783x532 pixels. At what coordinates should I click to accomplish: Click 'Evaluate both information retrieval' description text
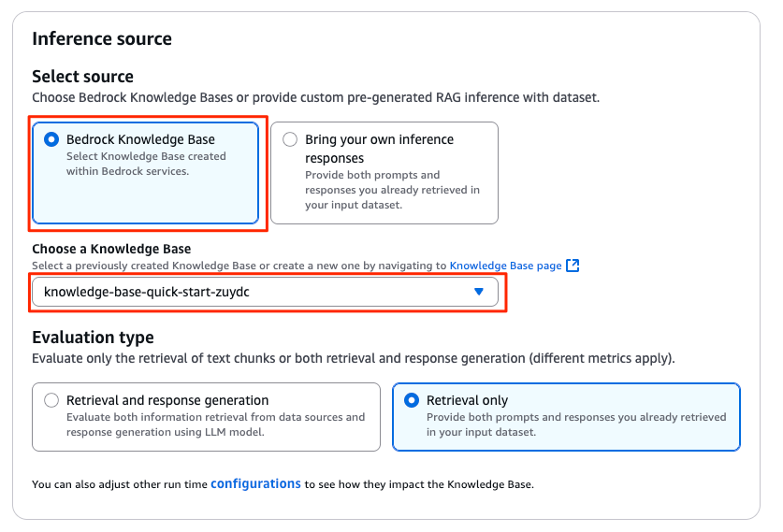pos(216,424)
